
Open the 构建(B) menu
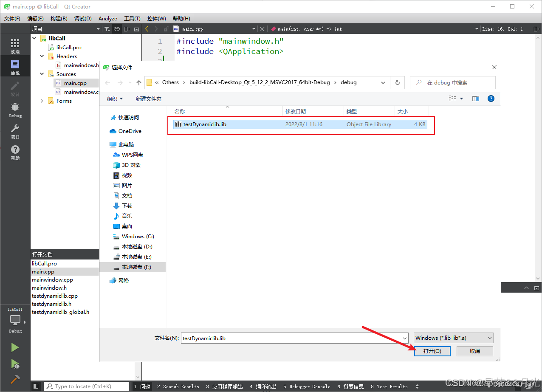[59, 18]
